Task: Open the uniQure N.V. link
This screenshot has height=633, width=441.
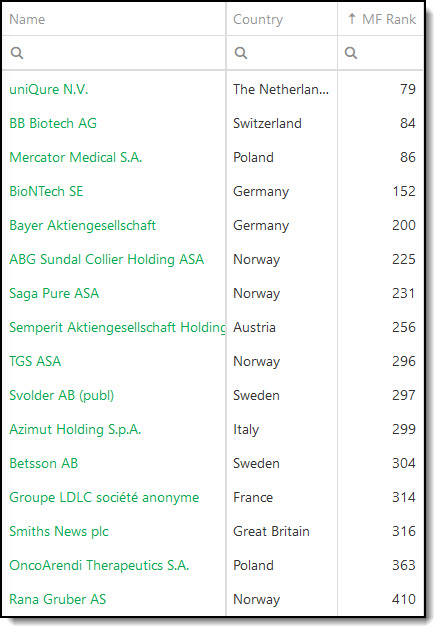Action: point(48,89)
